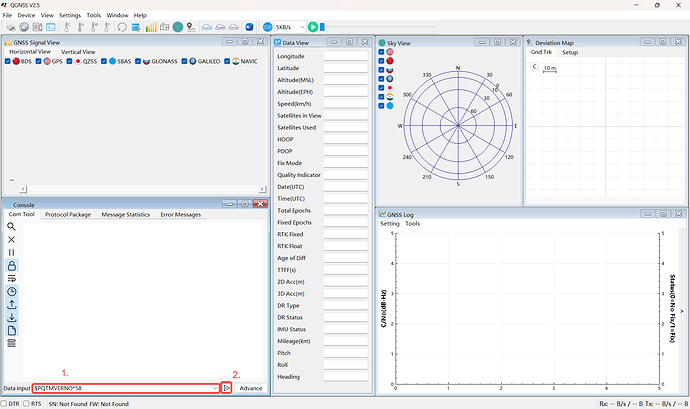Click the stacked layers icon in Console sidebar

point(11,343)
